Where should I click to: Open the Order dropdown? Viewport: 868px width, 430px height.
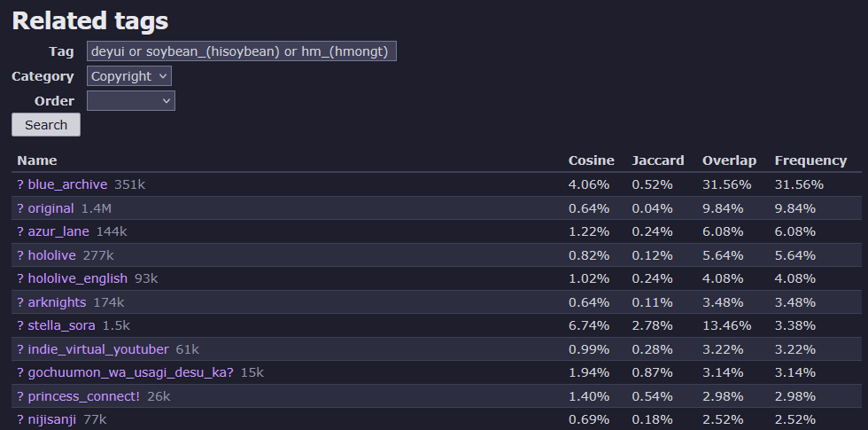pos(131,101)
